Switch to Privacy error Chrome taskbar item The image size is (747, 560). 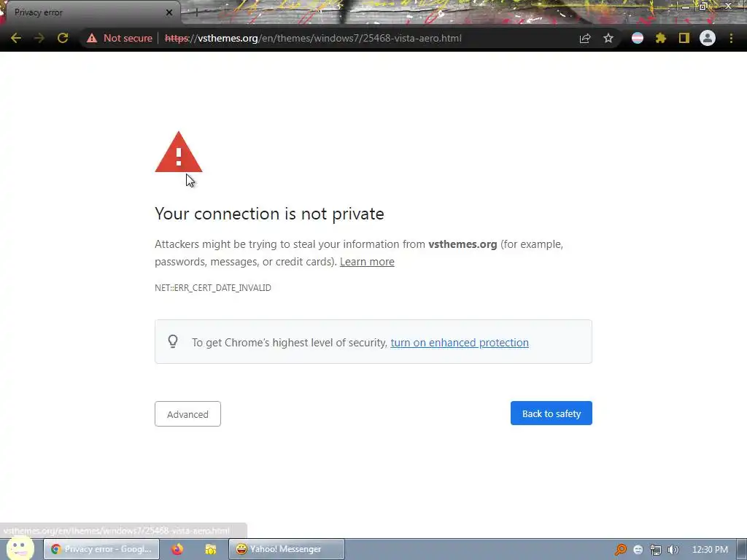(101, 549)
